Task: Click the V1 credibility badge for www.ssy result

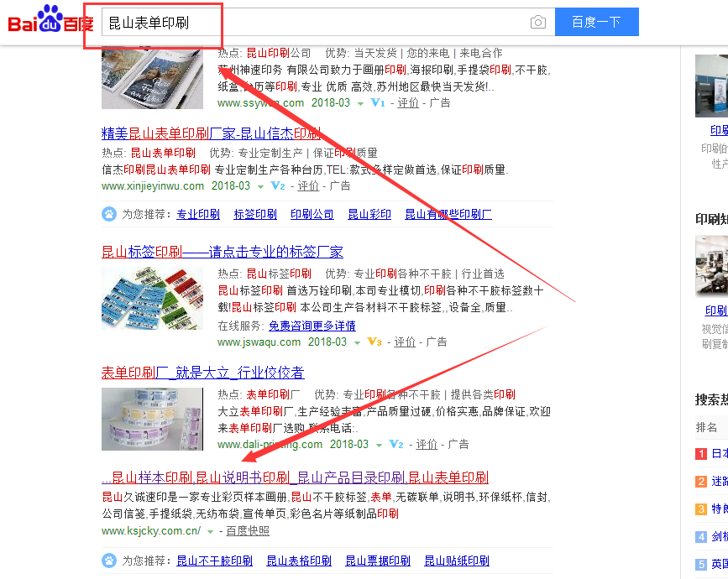Action: (378, 103)
